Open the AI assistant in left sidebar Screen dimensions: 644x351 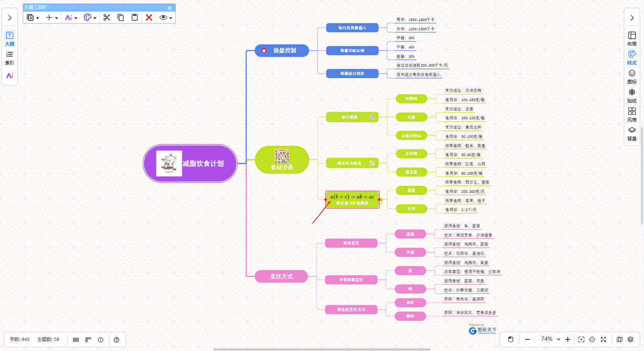10,75
